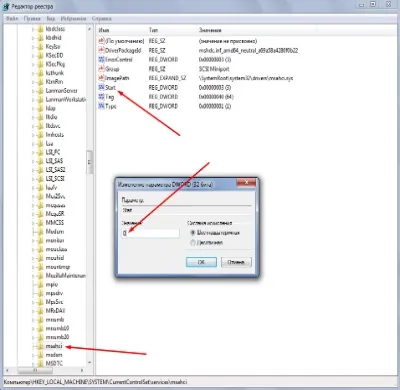Expand the KSecDD tree node
The image size is (400, 390).
(x=33, y=55)
